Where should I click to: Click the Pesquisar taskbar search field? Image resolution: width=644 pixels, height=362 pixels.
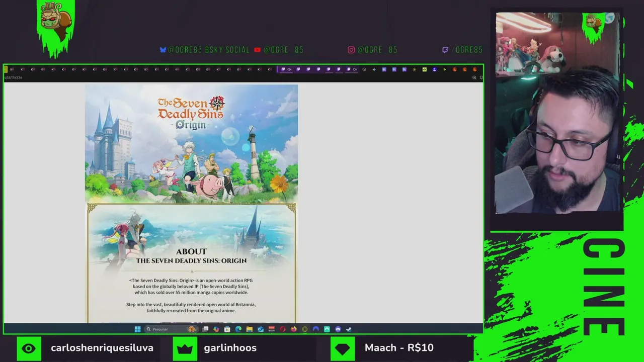(171, 329)
